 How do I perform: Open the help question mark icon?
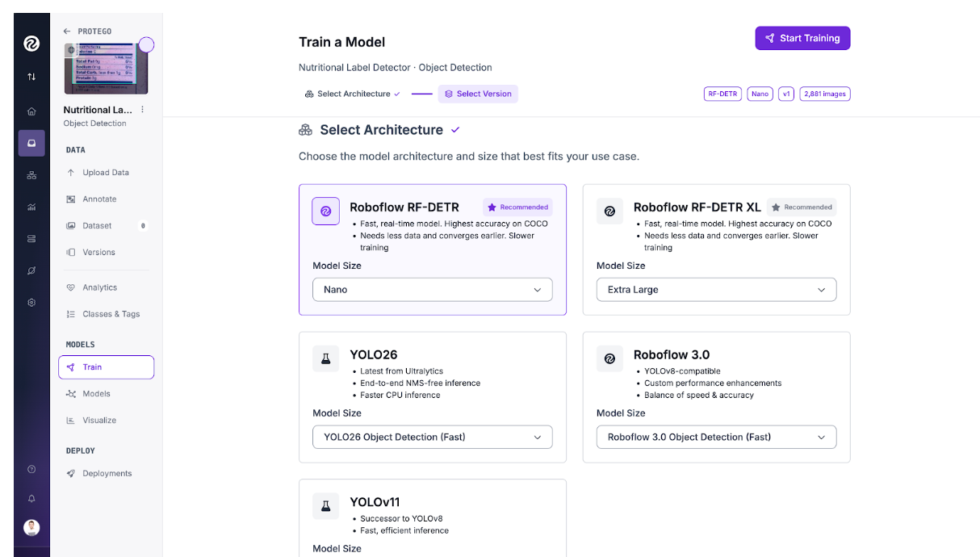[31, 469]
